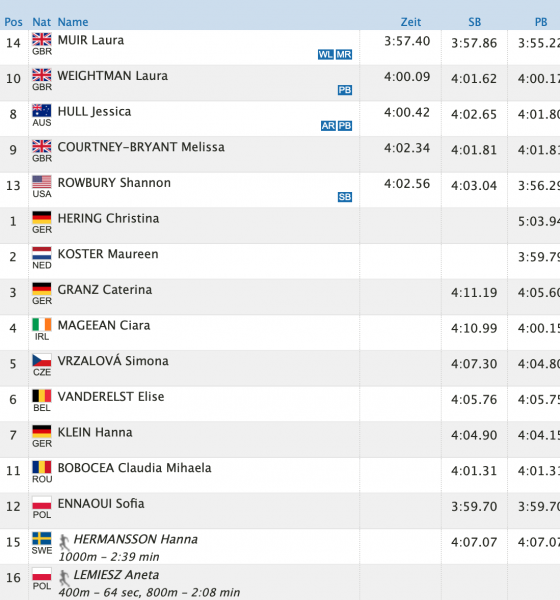The image size is (560, 600).
Task: Open athlete KOSTER Maureen
Action: click(108, 254)
